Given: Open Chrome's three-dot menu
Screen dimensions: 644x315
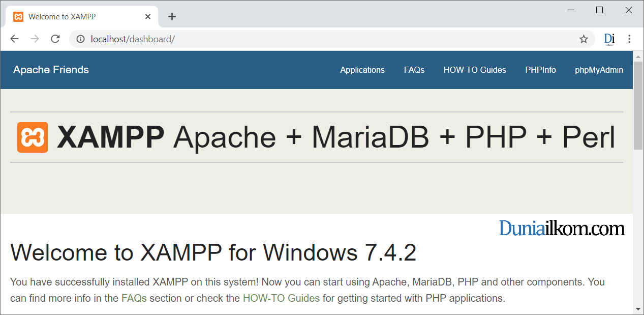Looking at the screenshot, I should [x=629, y=39].
